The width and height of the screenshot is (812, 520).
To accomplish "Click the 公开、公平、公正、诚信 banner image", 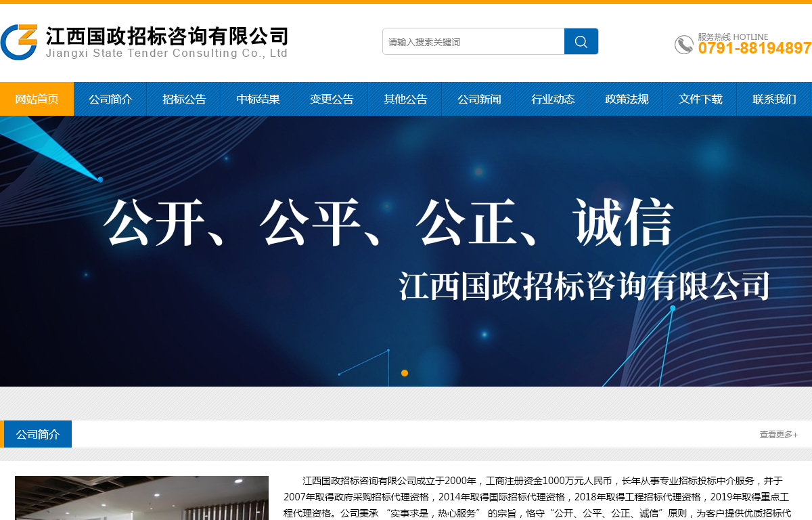I will click(406, 251).
